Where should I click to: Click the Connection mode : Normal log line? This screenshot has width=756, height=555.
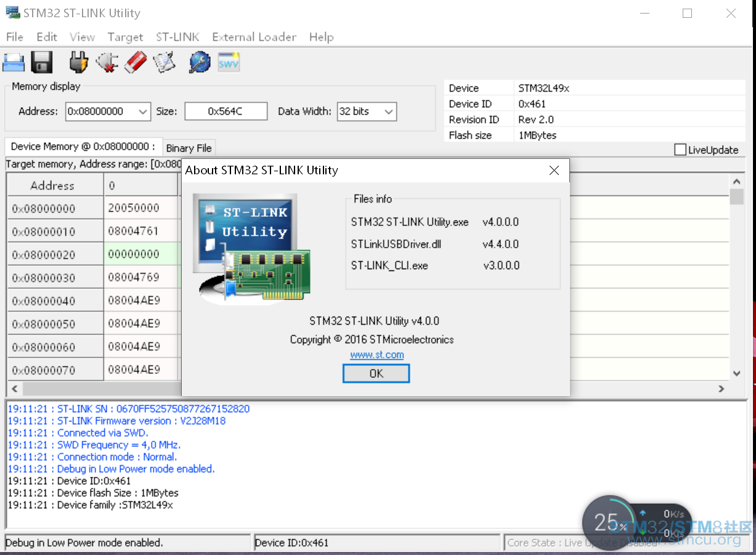click(x=92, y=456)
